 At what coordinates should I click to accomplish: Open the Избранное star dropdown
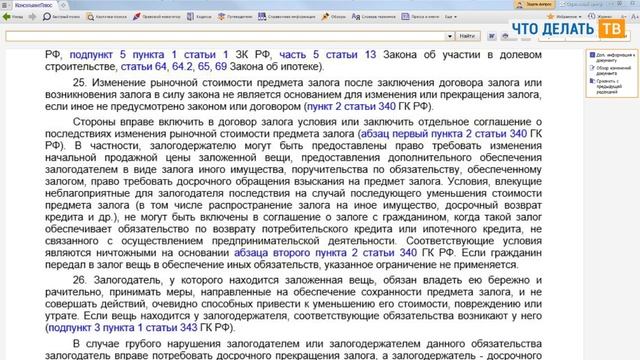(x=564, y=17)
